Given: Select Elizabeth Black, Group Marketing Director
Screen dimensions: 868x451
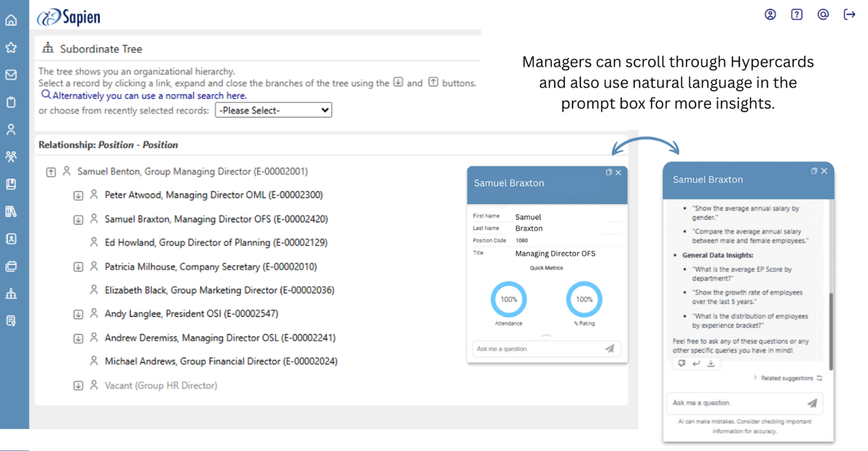Looking at the screenshot, I should point(219,291).
